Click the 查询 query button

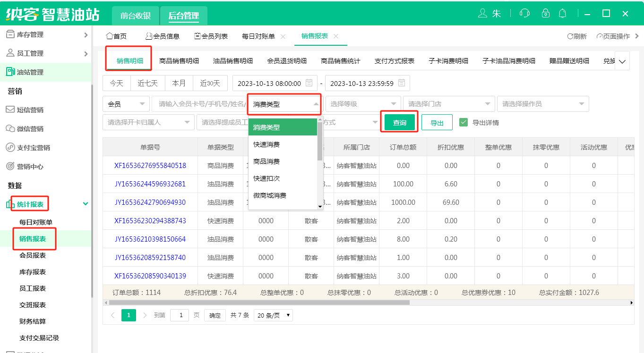tap(400, 122)
